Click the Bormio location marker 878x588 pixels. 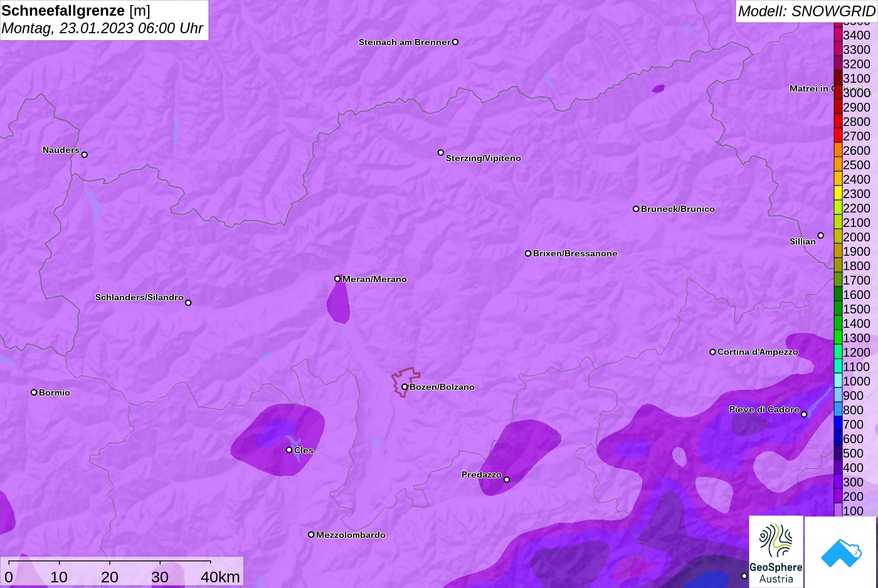coord(34,392)
